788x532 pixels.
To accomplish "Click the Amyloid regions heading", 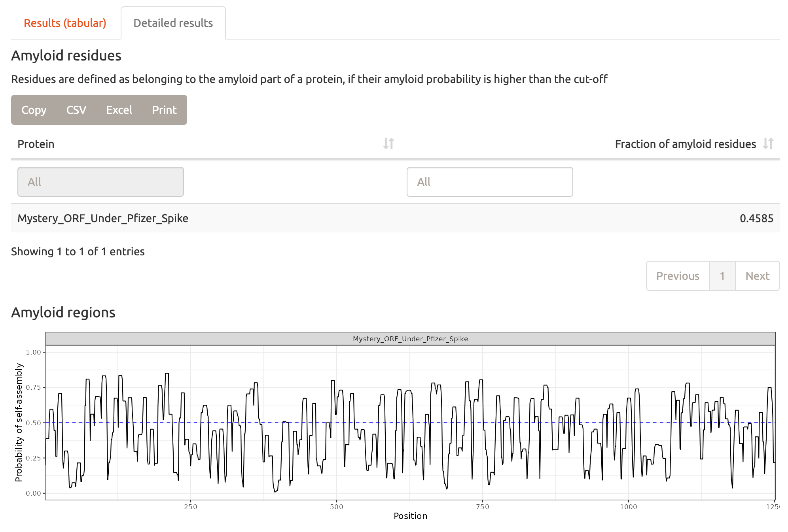I will click(x=63, y=312).
